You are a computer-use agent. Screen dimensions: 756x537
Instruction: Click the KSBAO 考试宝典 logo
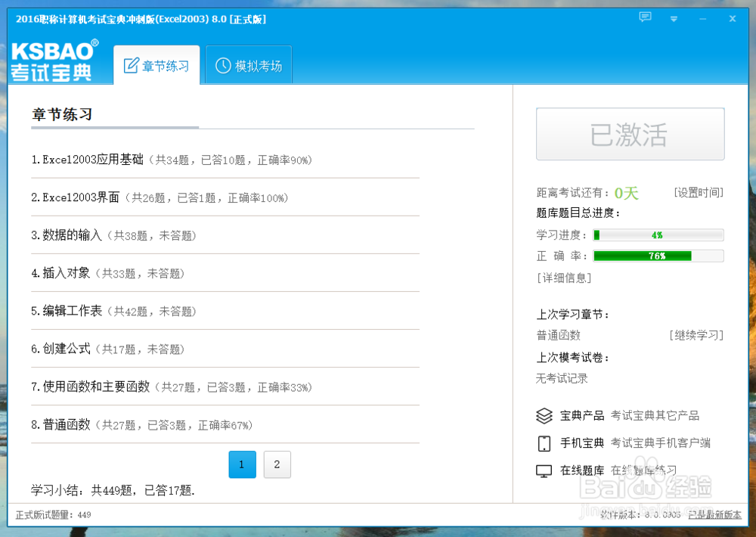tap(54, 60)
